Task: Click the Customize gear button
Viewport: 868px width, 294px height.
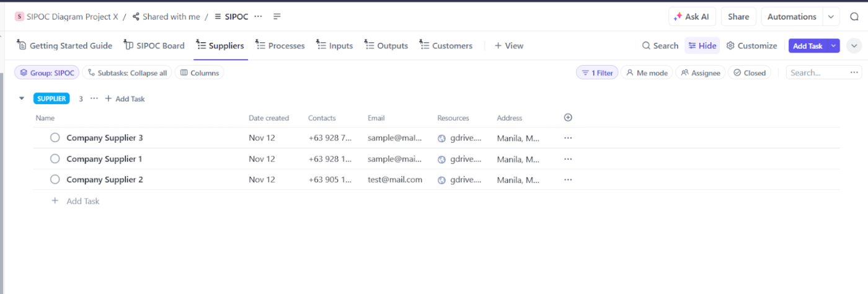Action: click(x=751, y=46)
